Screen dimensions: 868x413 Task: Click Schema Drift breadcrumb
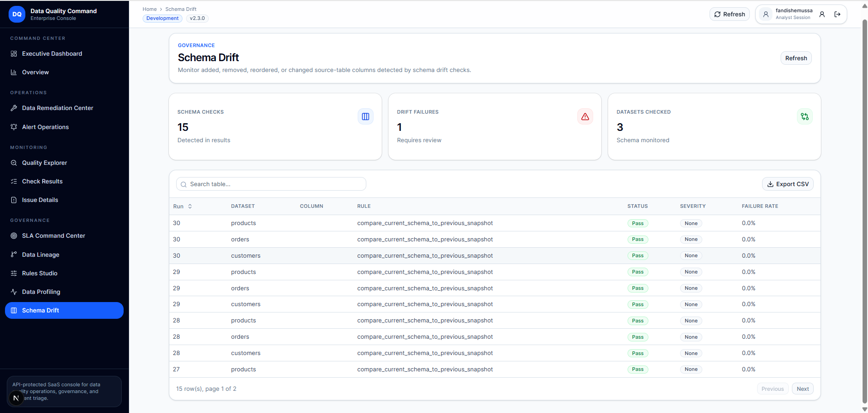point(181,9)
